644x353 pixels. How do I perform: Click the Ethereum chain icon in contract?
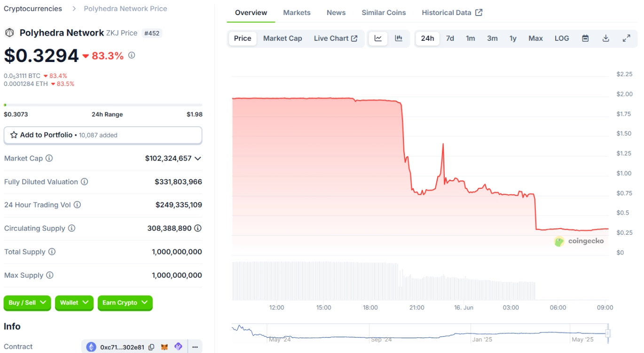point(91,347)
